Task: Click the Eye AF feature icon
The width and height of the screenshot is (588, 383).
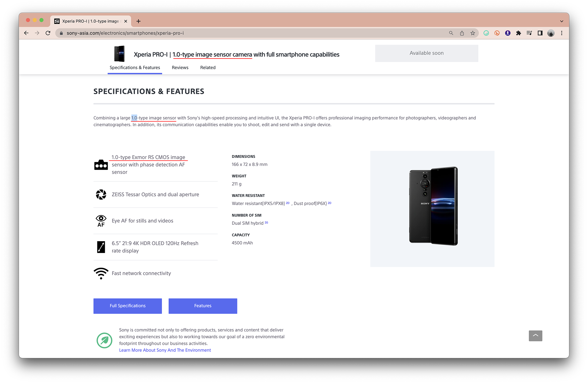Action: click(x=101, y=221)
